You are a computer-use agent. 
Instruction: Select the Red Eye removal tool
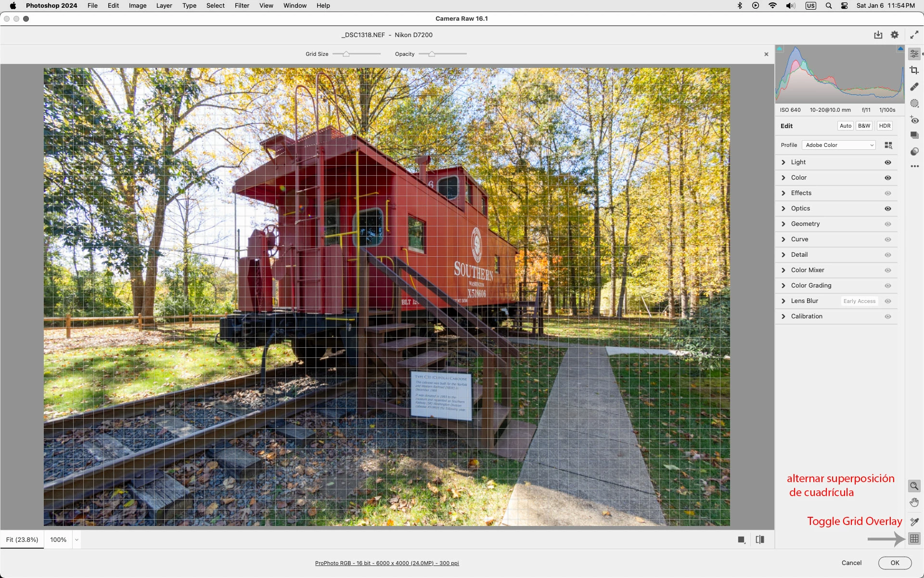pyautogui.click(x=914, y=119)
